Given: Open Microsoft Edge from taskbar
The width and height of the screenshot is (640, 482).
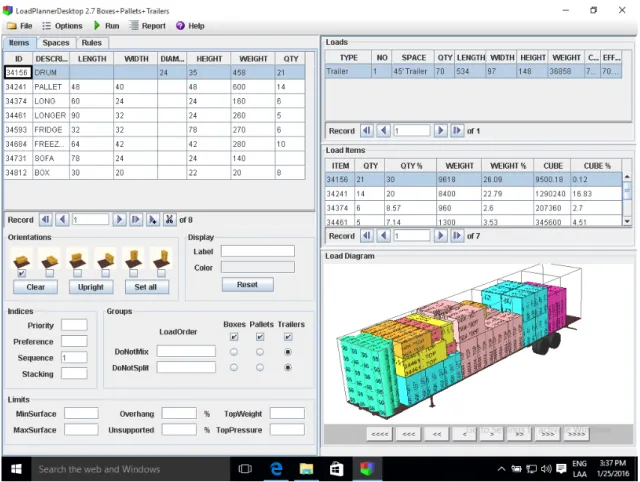Looking at the screenshot, I should point(276,469).
